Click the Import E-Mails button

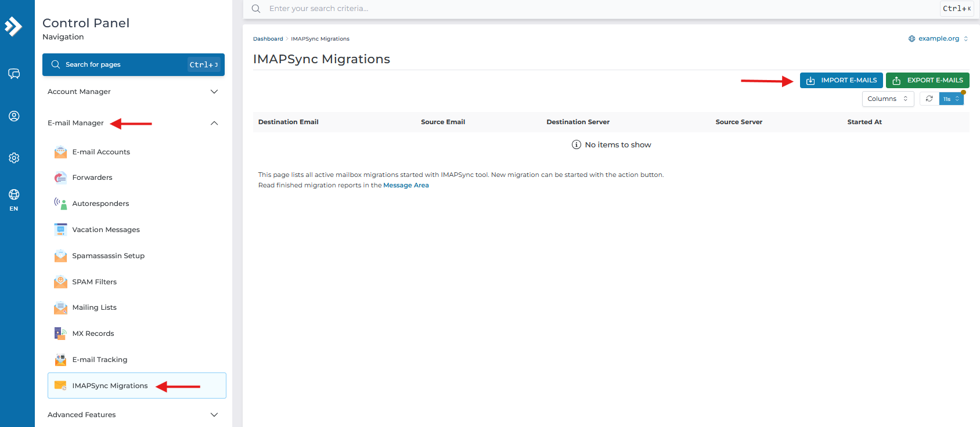tap(841, 80)
